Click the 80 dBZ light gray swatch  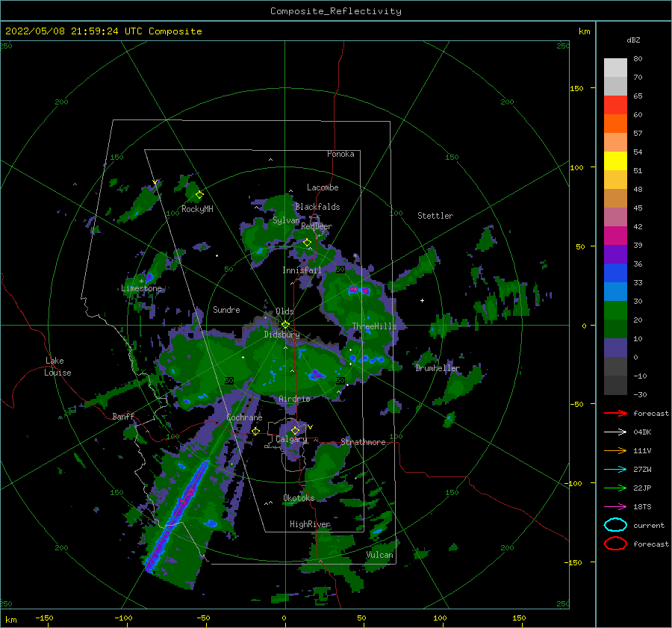pos(615,67)
